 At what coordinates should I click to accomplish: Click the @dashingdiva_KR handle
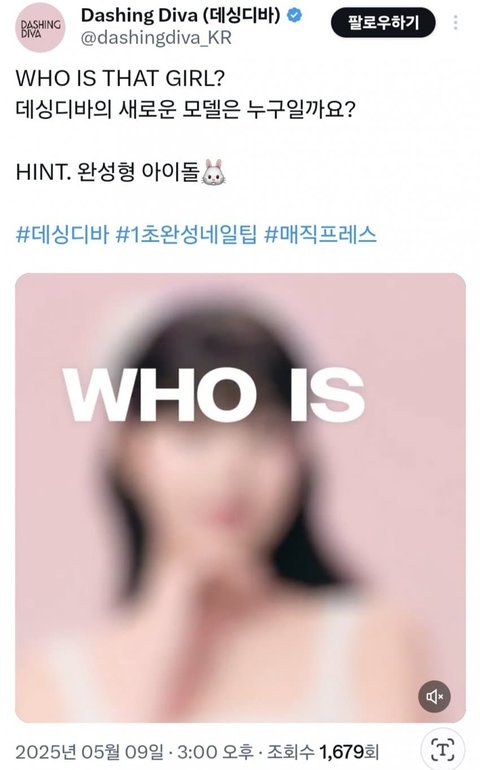[x=156, y=38]
